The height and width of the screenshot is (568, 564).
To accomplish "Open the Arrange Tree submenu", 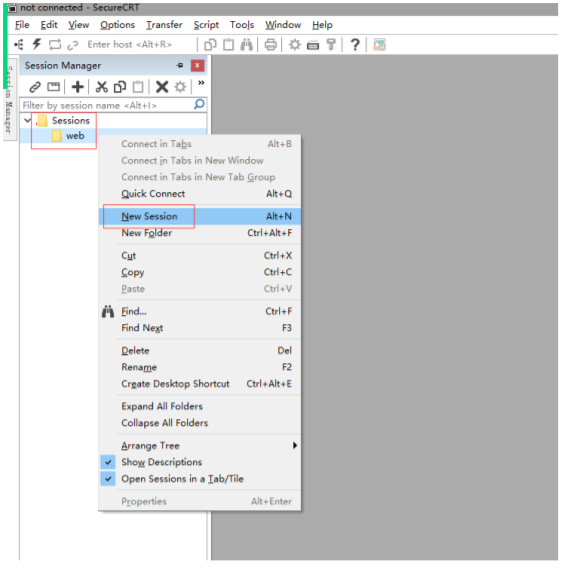I will (x=200, y=446).
